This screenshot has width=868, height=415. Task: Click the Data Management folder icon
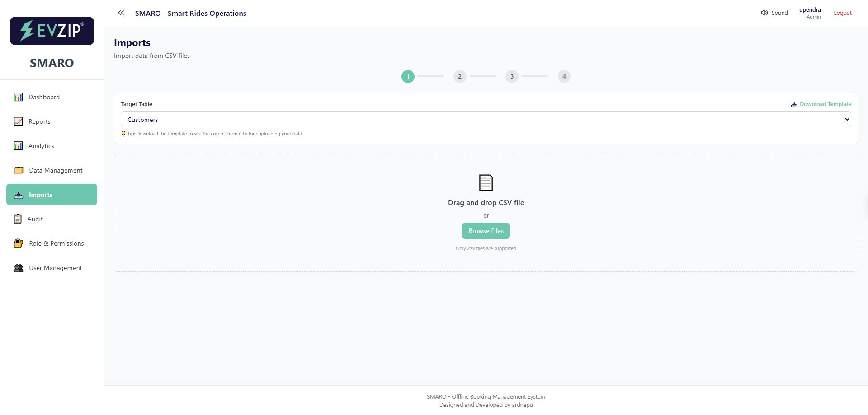18,170
